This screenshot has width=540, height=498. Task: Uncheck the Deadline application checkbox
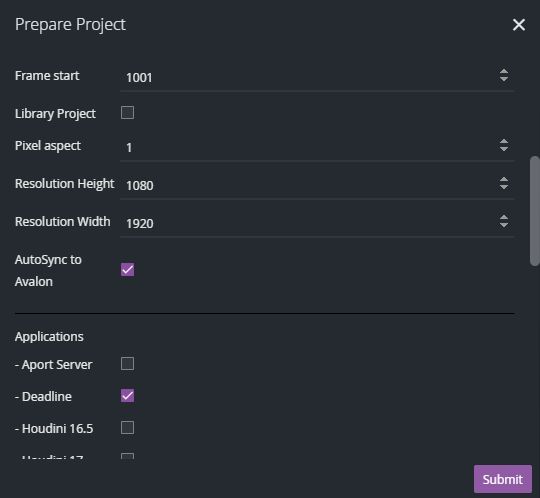pos(127,396)
